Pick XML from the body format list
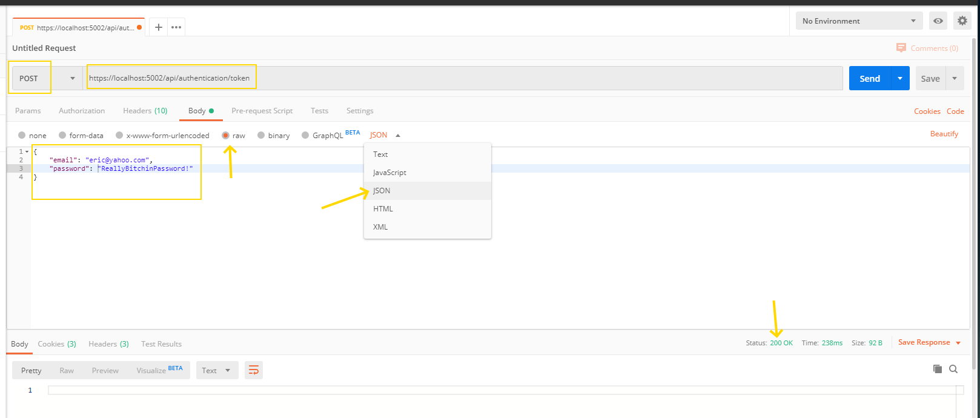 [380, 227]
